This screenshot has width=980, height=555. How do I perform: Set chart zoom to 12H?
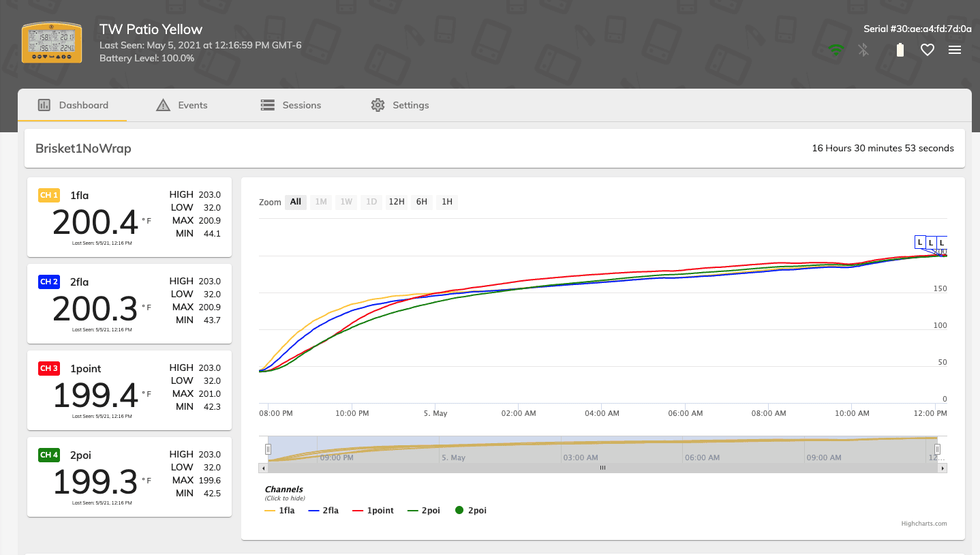(396, 202)
